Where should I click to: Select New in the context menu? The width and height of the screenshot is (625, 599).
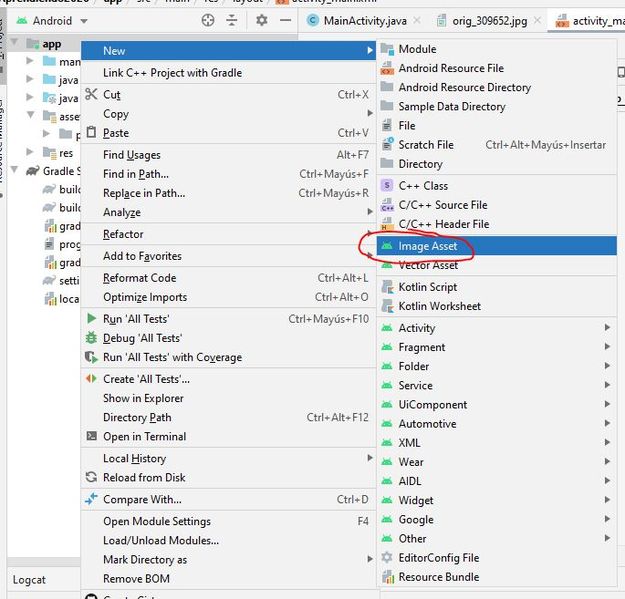(x=228, y=51)
